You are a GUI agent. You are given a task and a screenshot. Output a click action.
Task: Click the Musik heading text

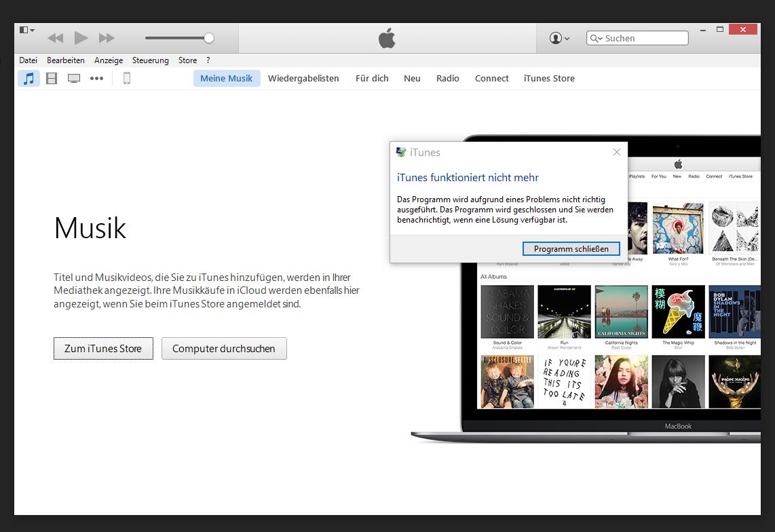point(90,228)
